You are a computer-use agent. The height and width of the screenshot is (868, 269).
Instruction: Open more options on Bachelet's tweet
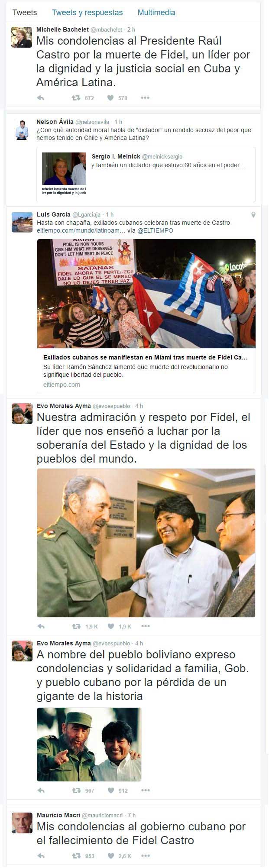[x=145, y=98]
